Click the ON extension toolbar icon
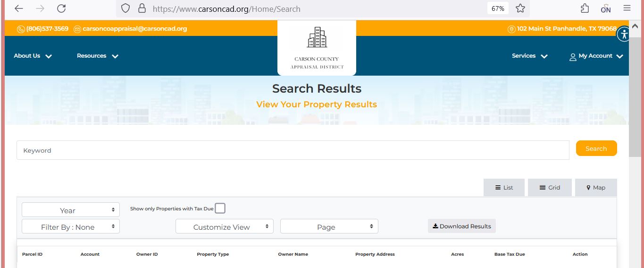This screenshot has width=644, height=268. [606, 9]
